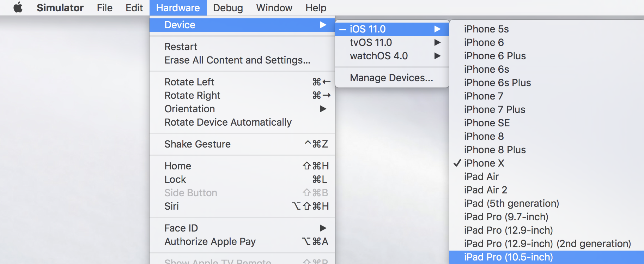Trigger the Shake Gesture command
644x264 pixels.
coord(198,144)
